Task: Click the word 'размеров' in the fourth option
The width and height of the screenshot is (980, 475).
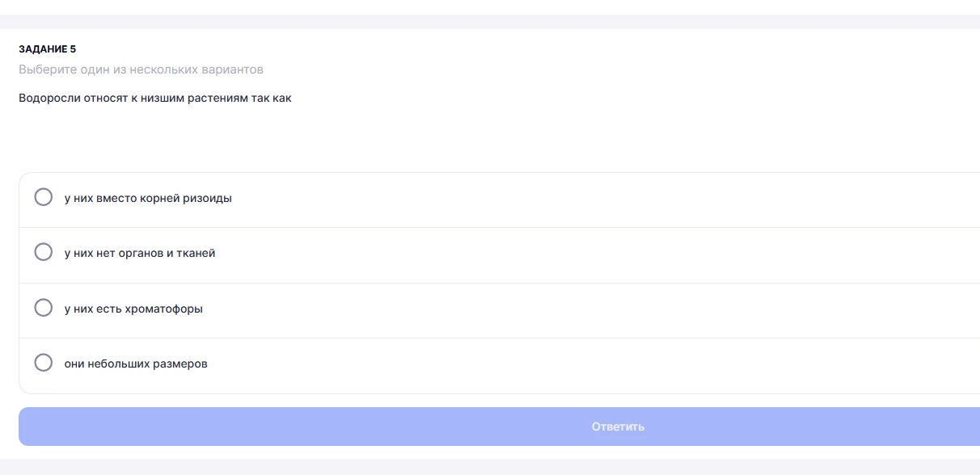Action: click(182, 364)
